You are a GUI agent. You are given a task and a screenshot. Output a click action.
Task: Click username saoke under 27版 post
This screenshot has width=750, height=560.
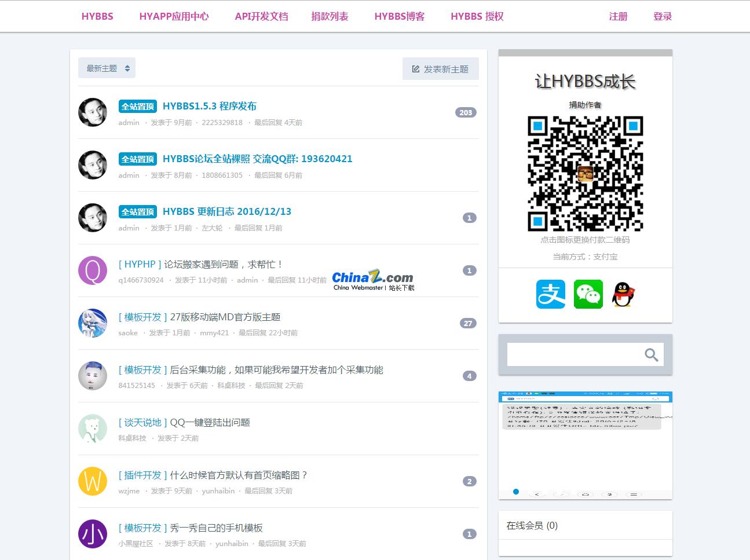(128, 333)
